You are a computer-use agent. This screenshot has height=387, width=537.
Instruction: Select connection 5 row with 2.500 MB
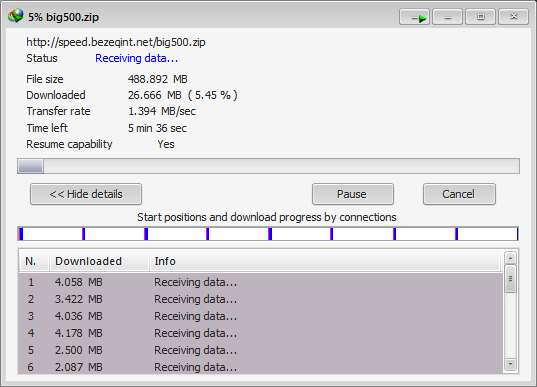click(261, 350)
